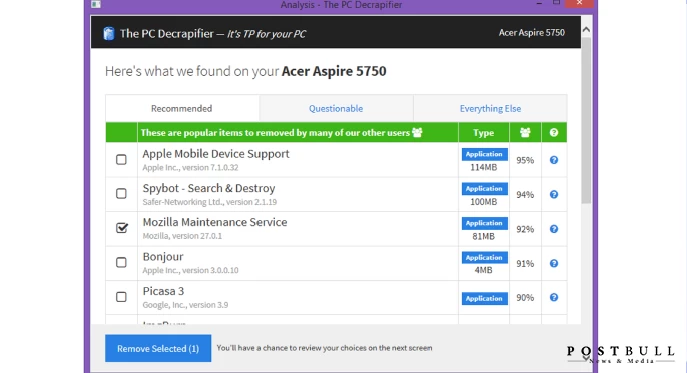Select the Spybot - Search & Destroy name
Image resolution: width=687 pixels, height=373 pixels.
click(x=209, y=188)
